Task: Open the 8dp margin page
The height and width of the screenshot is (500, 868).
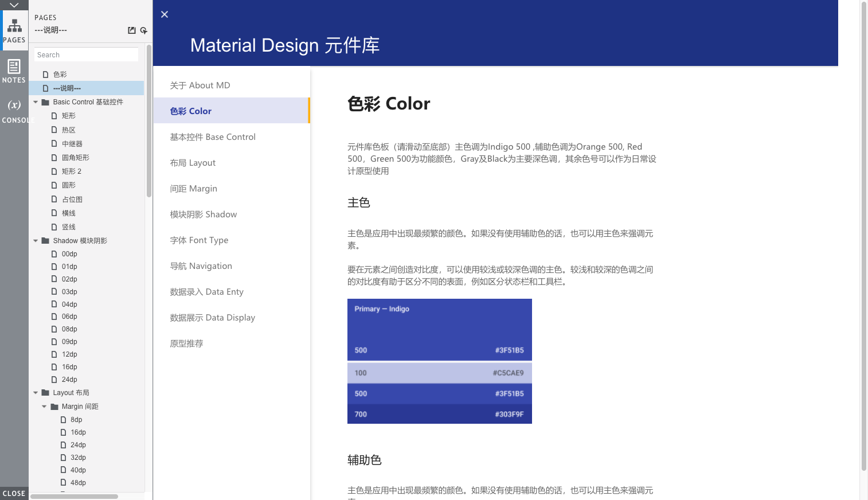Action: click(76, 420)
